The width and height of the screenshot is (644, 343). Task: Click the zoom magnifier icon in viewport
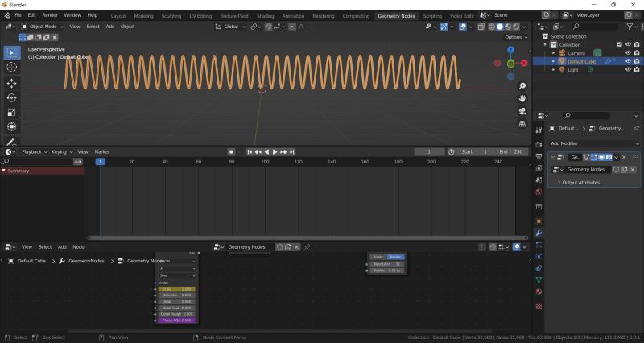click(522, 86)
